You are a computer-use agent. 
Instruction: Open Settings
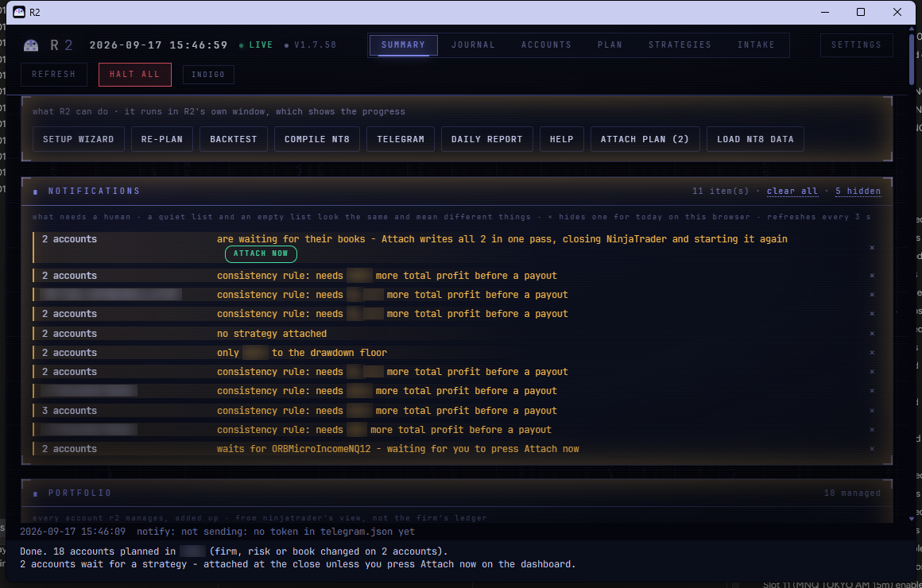point(857,45)
